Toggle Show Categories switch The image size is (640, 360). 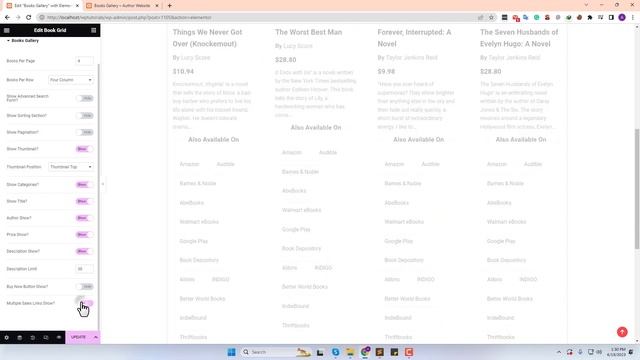point(85,184)
